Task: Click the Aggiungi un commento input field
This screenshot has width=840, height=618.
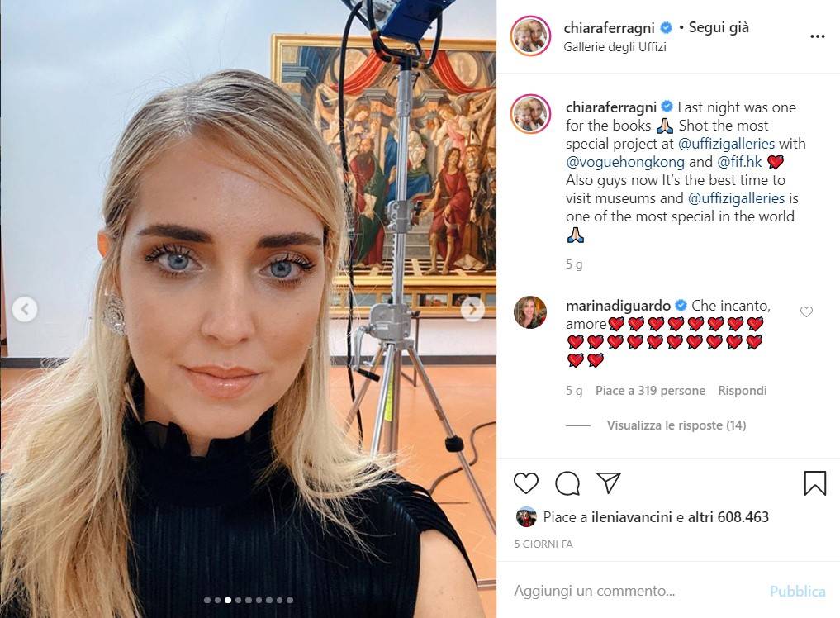Action: point(638,591)
